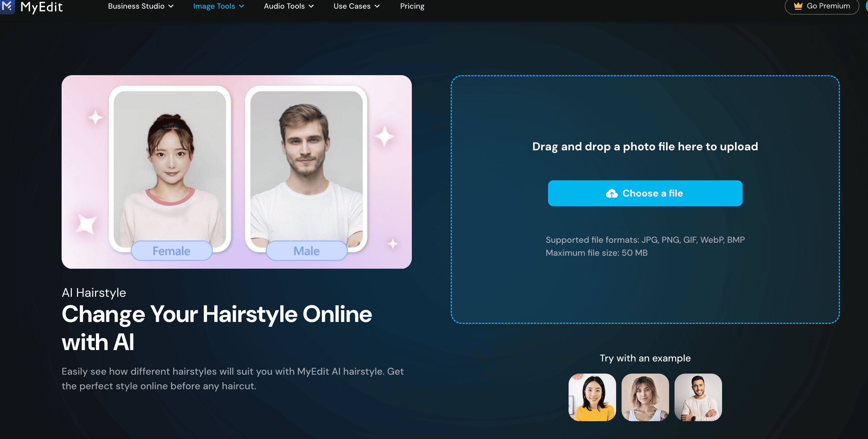868x439 pixels.
Task: Select the Female style label
Action: coord(171,251)
